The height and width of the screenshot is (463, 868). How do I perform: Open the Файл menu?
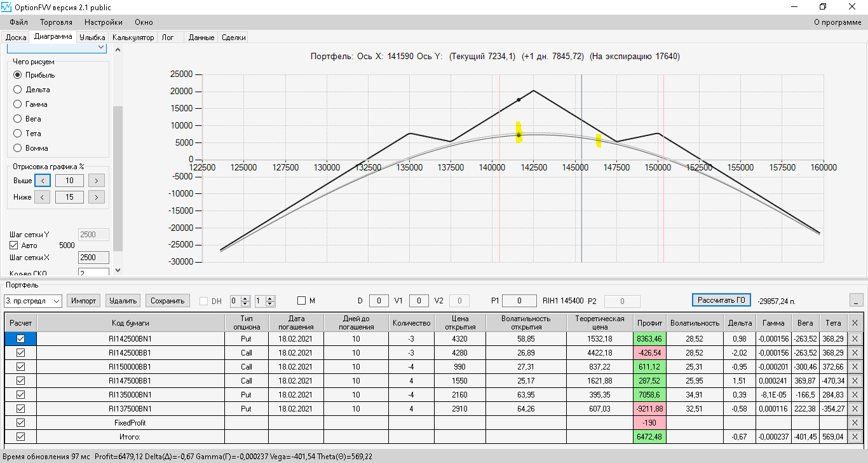19,22
